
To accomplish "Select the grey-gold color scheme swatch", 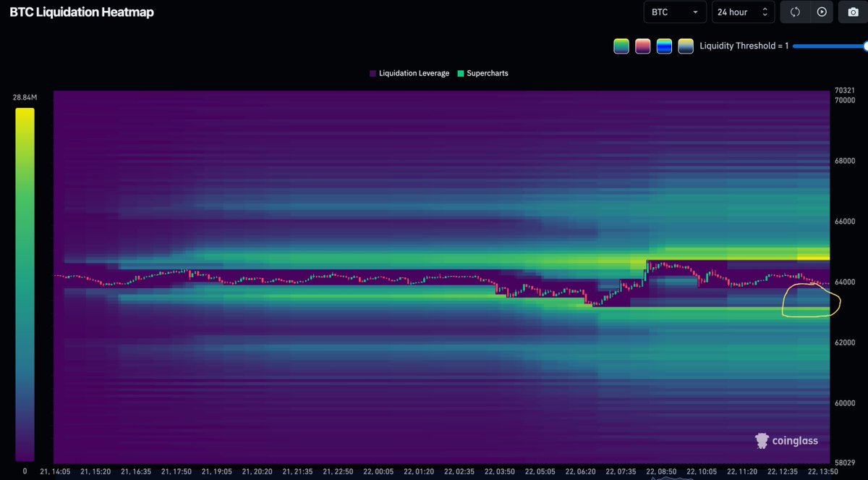I will pos(686,46).
